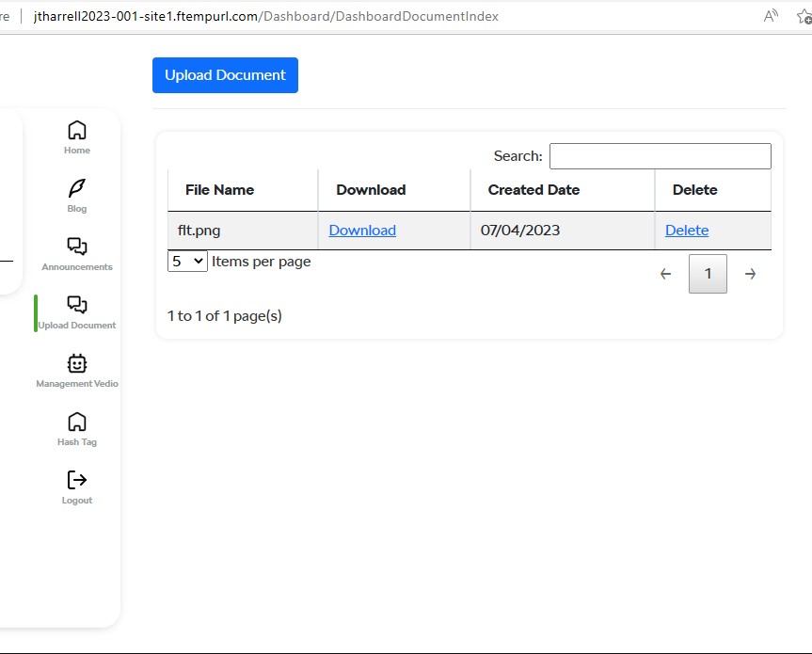Image resolution: width=812 pixels, height=654 pixels.
Task: Click the Delete column header
Action: pos(713,190)
